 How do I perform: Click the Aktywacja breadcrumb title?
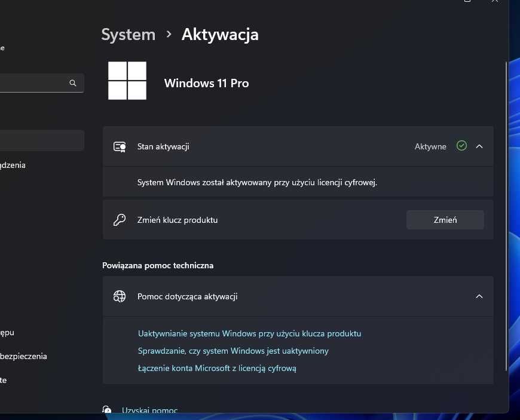click(x=220, y=35)
